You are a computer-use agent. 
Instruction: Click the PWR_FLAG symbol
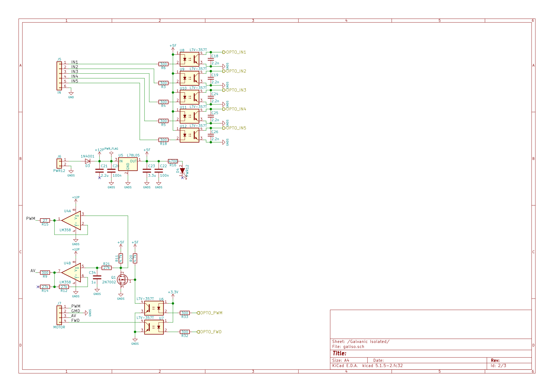(111, 153)
